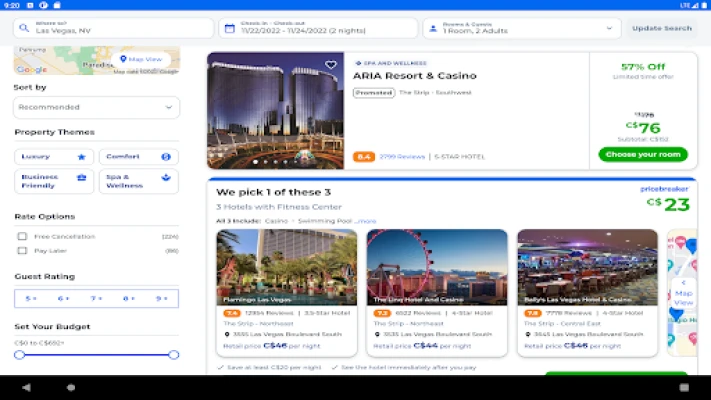
Task: Open the check-in check-out date picker
Action: (316, 27)
